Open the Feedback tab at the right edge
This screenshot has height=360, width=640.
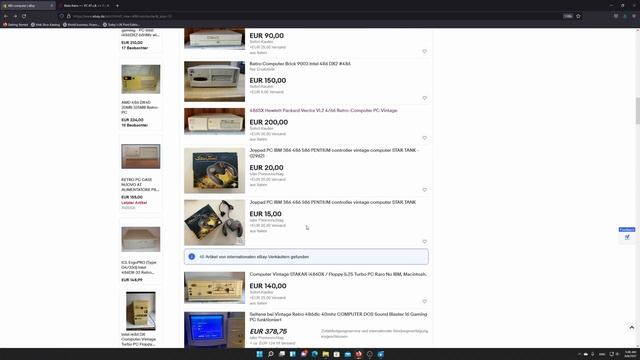[x=627, y=230]
